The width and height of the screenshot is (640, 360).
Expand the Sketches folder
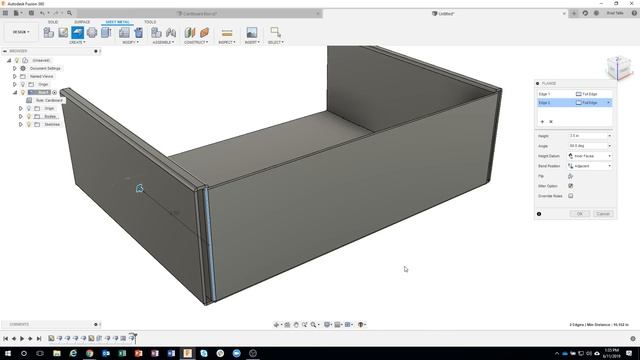[x=21, y=124]
